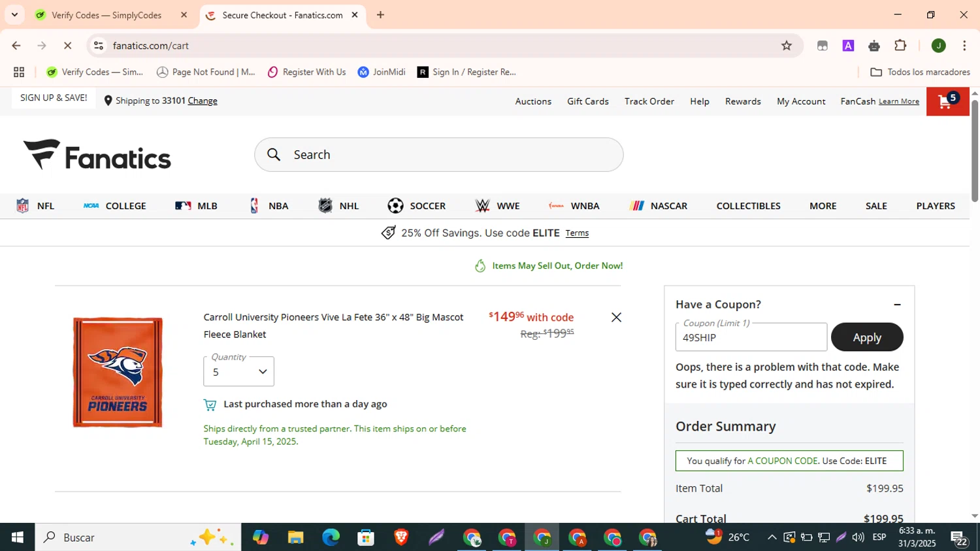Stop loading the page
The width and height of the screenshot is (980, 551).
(x=68, y=46)
